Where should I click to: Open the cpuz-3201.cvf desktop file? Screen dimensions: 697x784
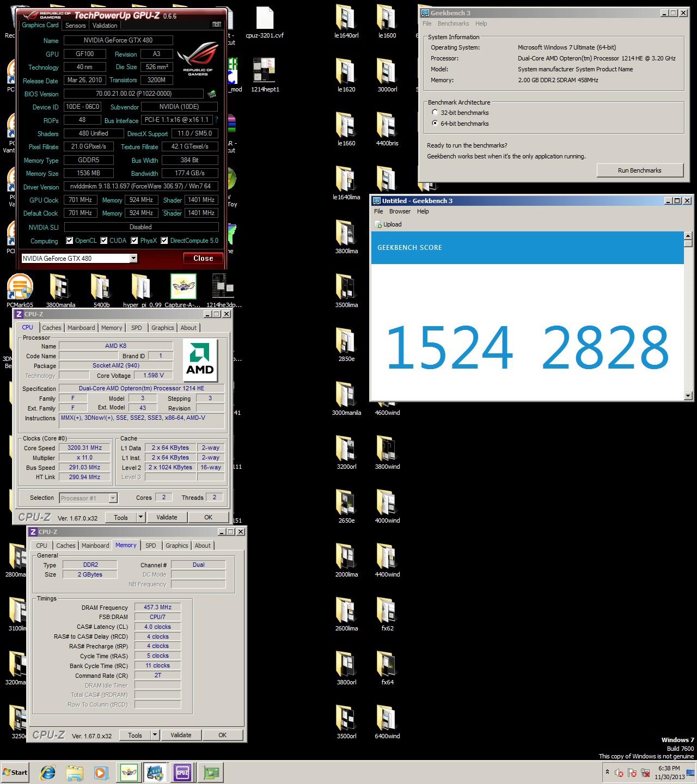click(x=265, y=23)
